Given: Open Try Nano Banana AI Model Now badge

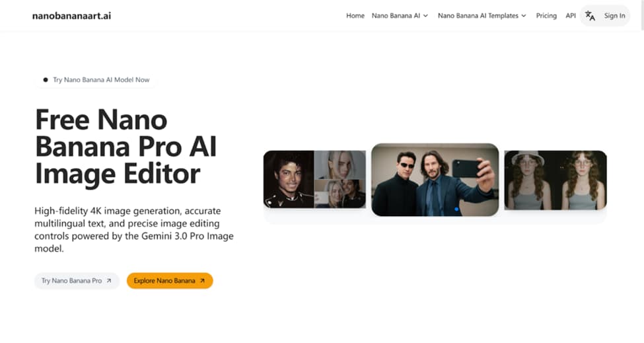Looking at the screenshot, I should click(x=96, y=80).
